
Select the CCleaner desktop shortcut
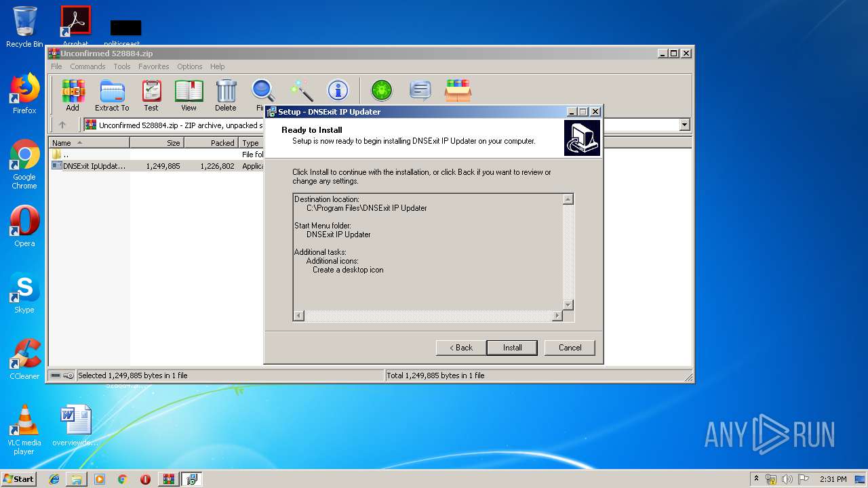24,359
